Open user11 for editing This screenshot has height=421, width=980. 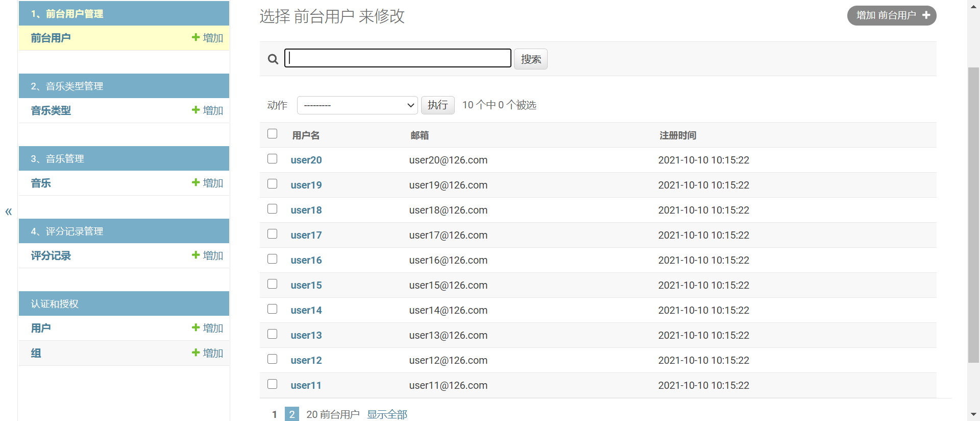[x=306, y=385]
